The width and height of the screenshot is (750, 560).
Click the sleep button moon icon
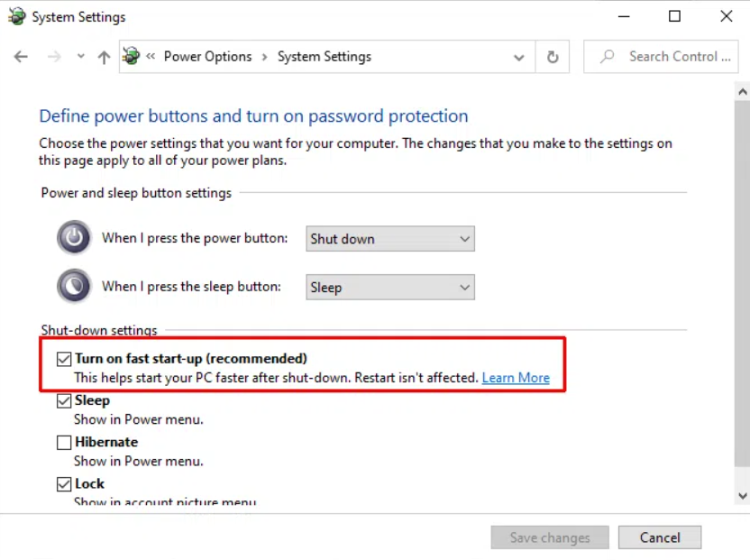pyautogui.click(x=74, y=286)
